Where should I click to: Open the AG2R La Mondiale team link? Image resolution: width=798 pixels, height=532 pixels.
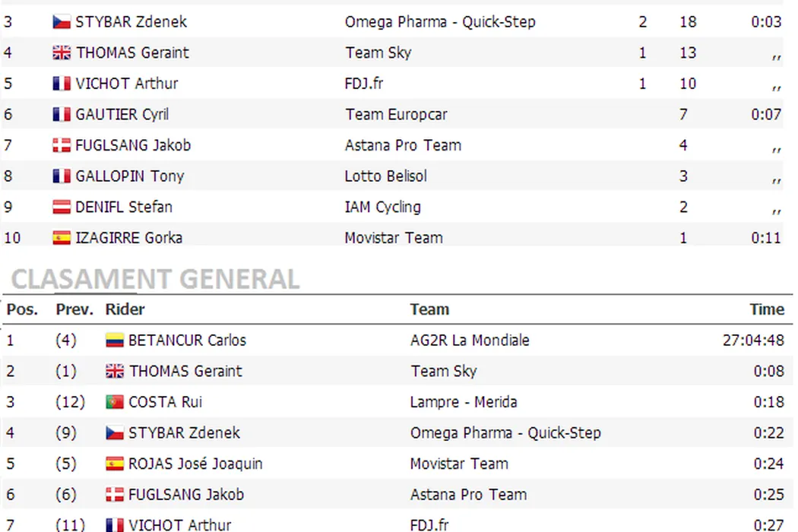(470, 340)
